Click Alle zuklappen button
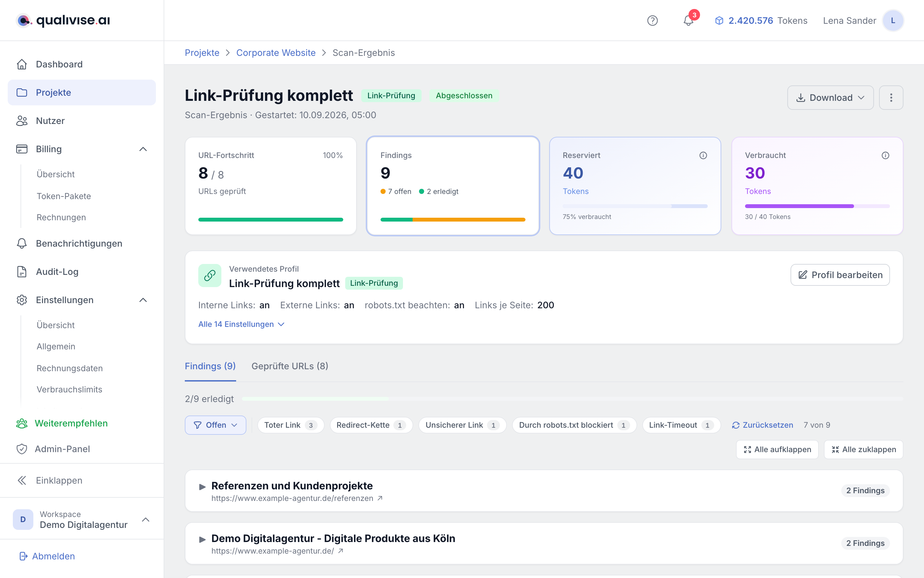The width and height of the screenshot is (924, 578). click(x=863, y=450)
